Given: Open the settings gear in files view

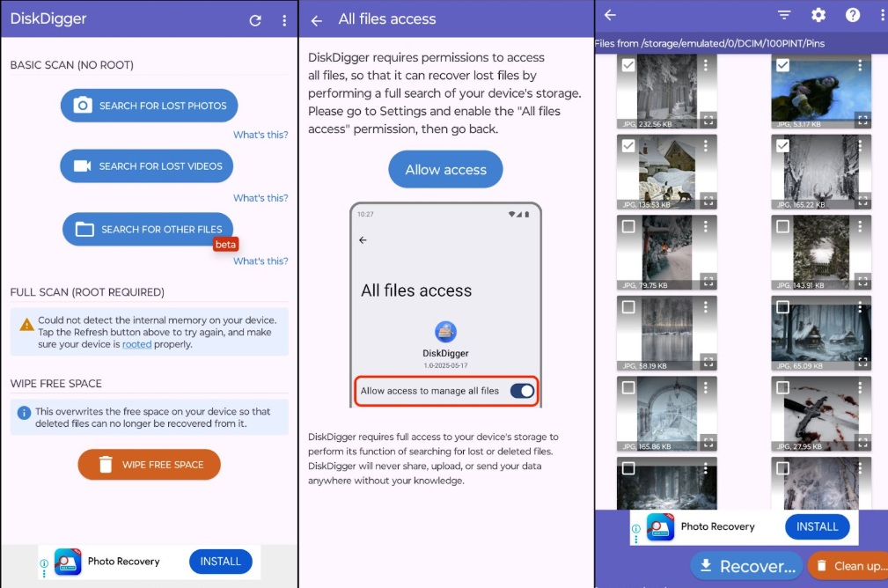Looking at the screenshot, I should 818,15.
